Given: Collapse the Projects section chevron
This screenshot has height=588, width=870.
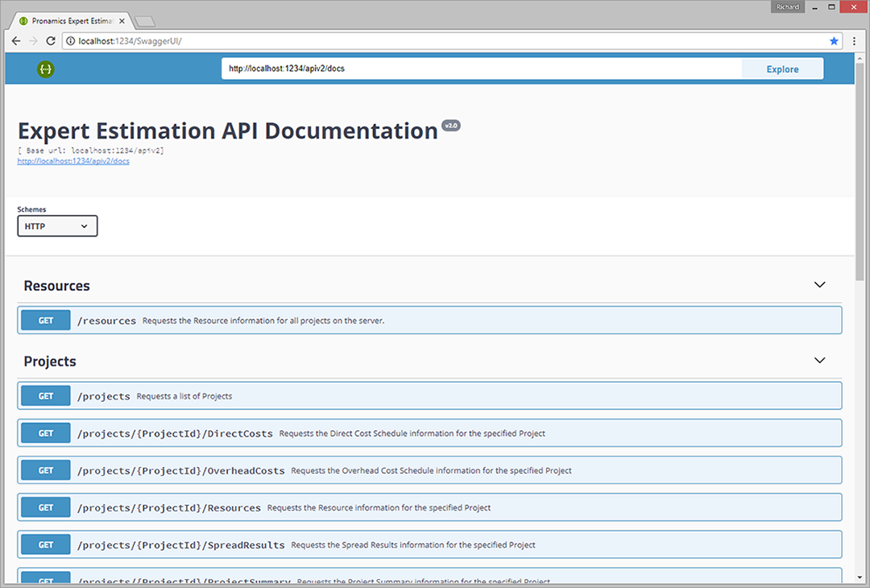Looking at the screenshot, I should 819,361.
